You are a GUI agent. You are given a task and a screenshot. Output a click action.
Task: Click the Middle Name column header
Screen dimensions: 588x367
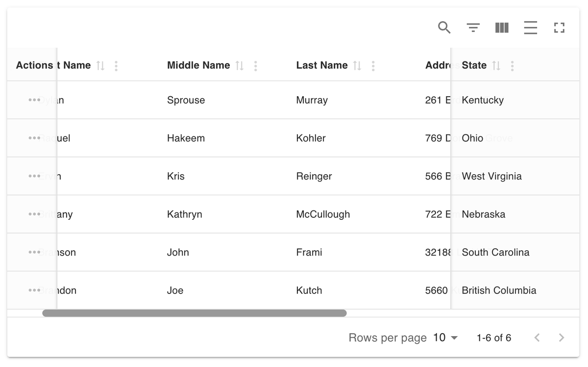click(198, 65)
